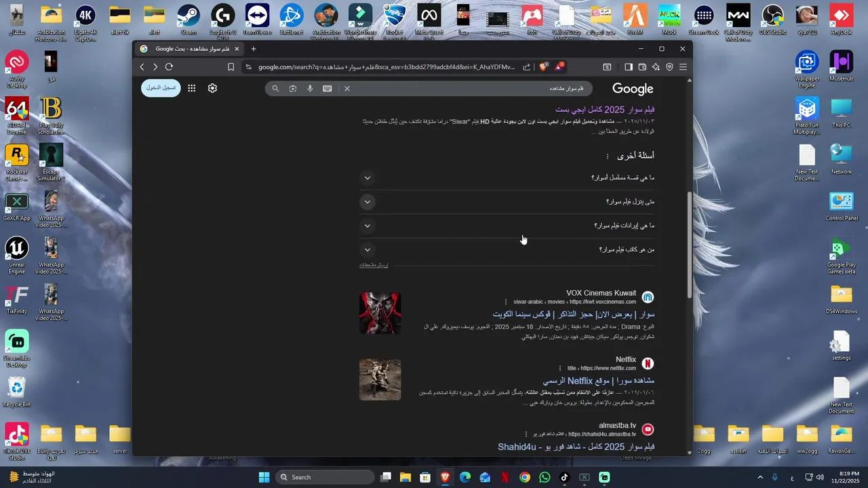Open WhatsApp from the taskbar
Viewport: 868px width, 488px height.
[x=545, y=477]
